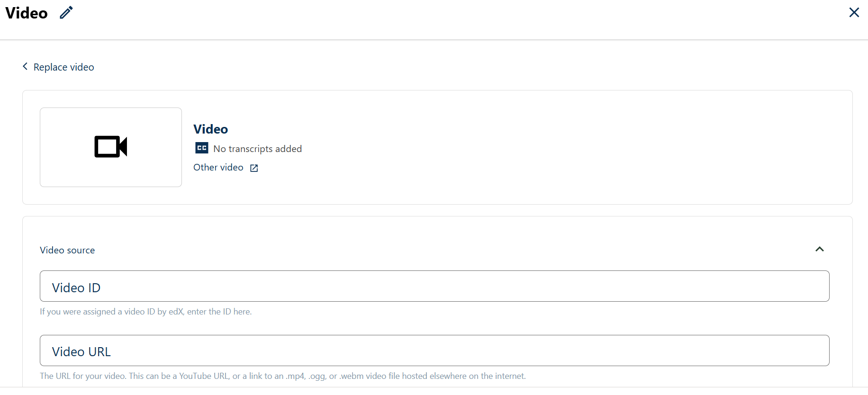Click the Video page title at top
This screenshot has height=395, width=868.
pos(27,13)
